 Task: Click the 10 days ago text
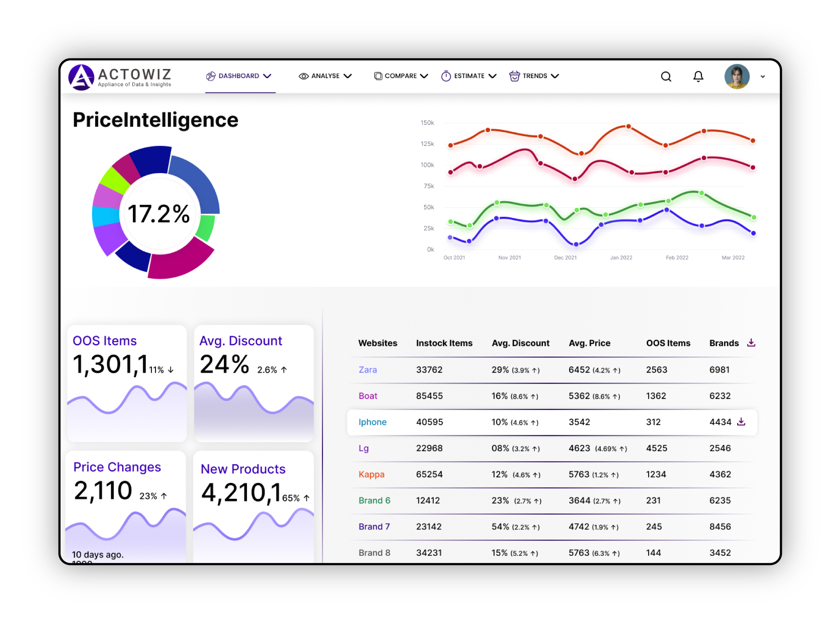(98, 554)
